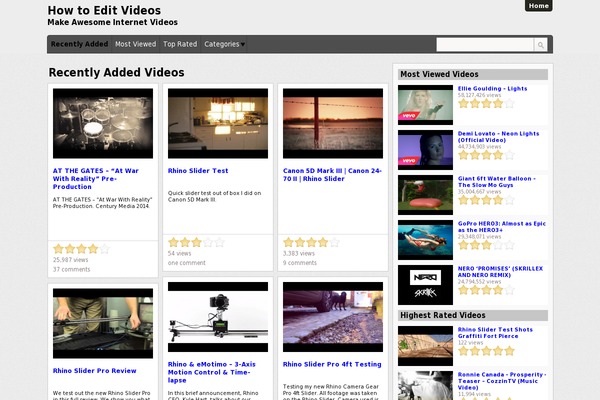Open the Ellie Goulding Lights thumbnail
Viewport: 600px width, 400px height.
click(425, 105)
